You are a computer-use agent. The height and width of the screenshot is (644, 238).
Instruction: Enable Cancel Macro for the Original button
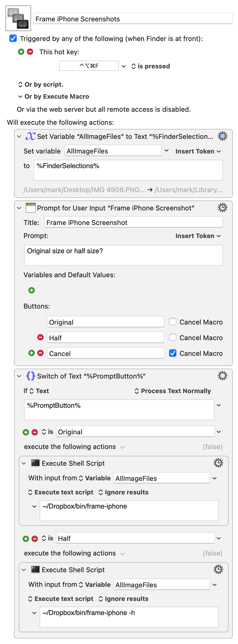pyautogui.click(x=173, y=322)
